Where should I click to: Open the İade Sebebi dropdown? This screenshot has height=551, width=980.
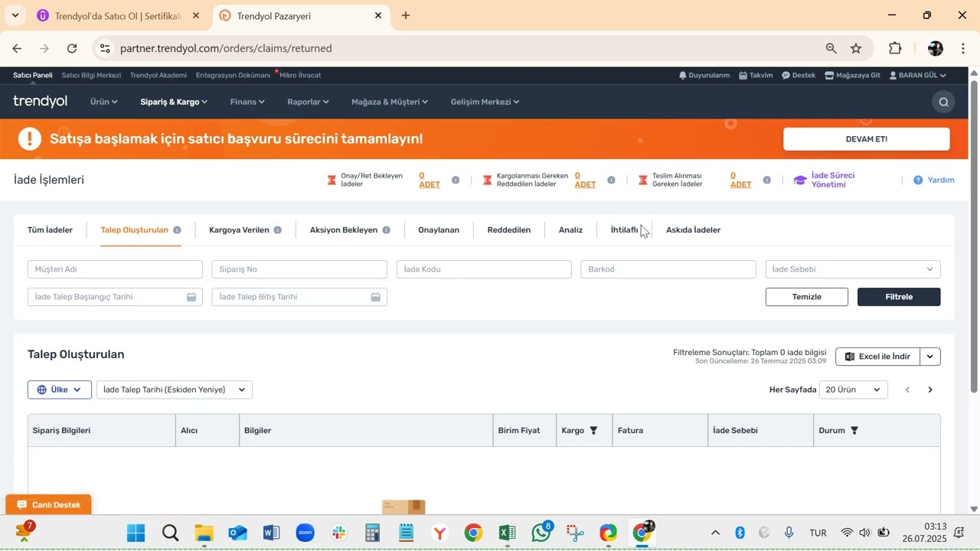[853, 269]
